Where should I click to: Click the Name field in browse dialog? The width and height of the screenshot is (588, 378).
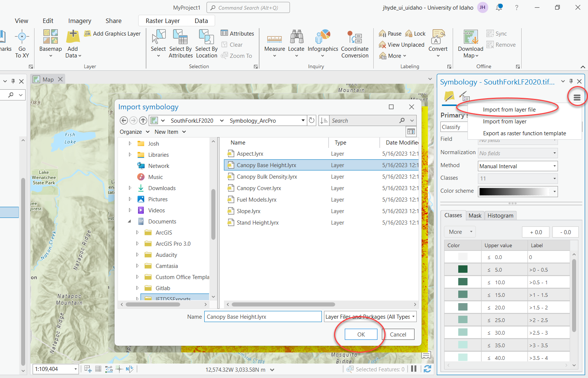pyautogui.click(x=263, y=316)
